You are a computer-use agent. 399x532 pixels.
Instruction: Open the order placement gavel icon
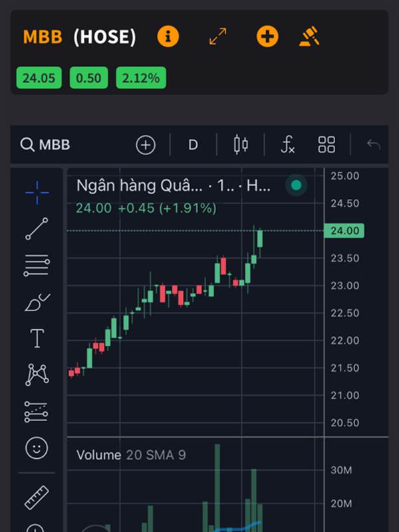click(x=309, y=36)
